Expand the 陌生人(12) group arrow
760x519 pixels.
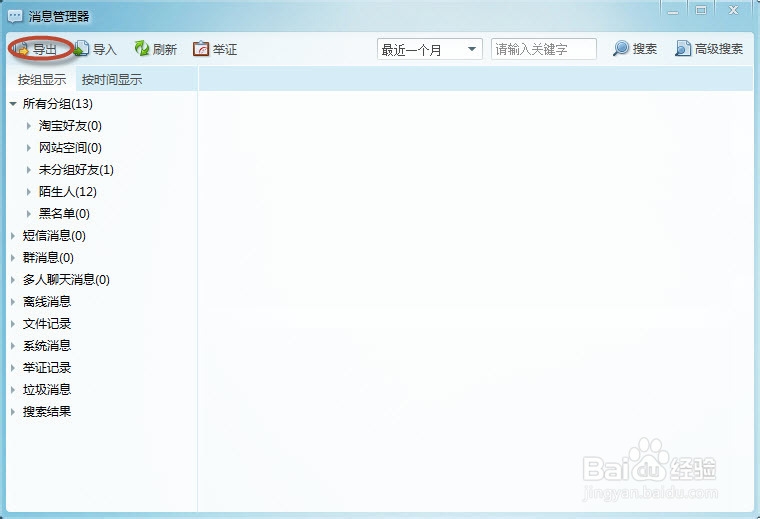tap(29, 191)
